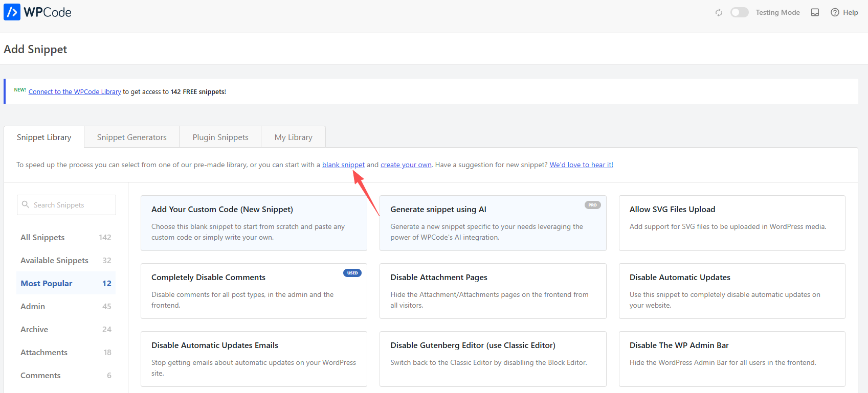Screen dimensions: 868x393
Task: Choose Allow SVG Files Upload card
Action: click(732, 223)
